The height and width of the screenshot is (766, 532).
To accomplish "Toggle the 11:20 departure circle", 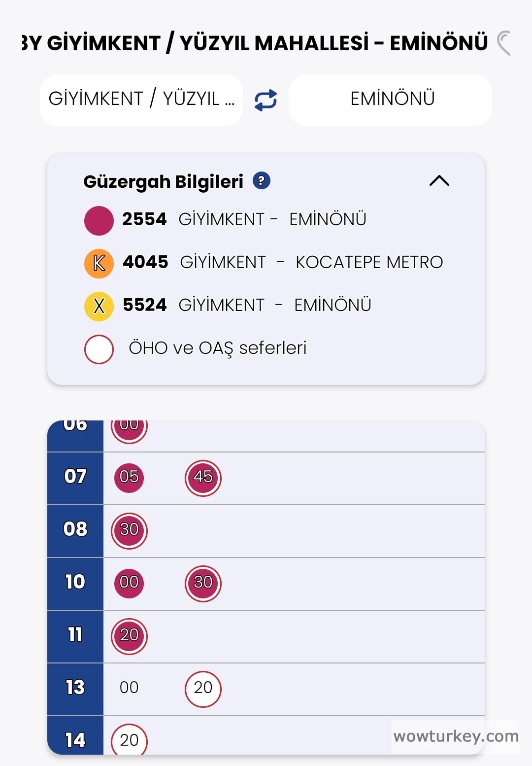I will pyautogui.click(x=129, y=635).
